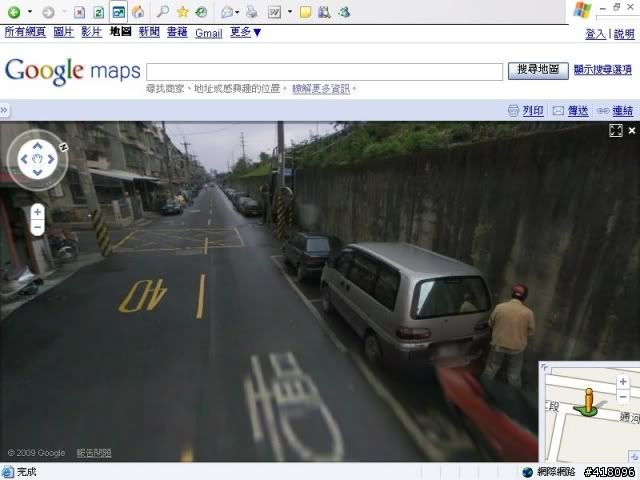Open the 新聞 tab

149,32
